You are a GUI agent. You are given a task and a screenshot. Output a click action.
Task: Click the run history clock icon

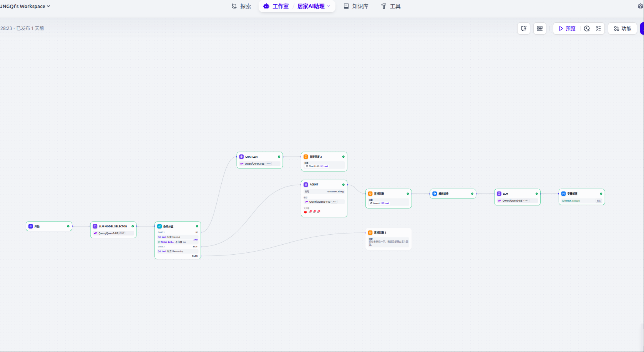point(587,28)
